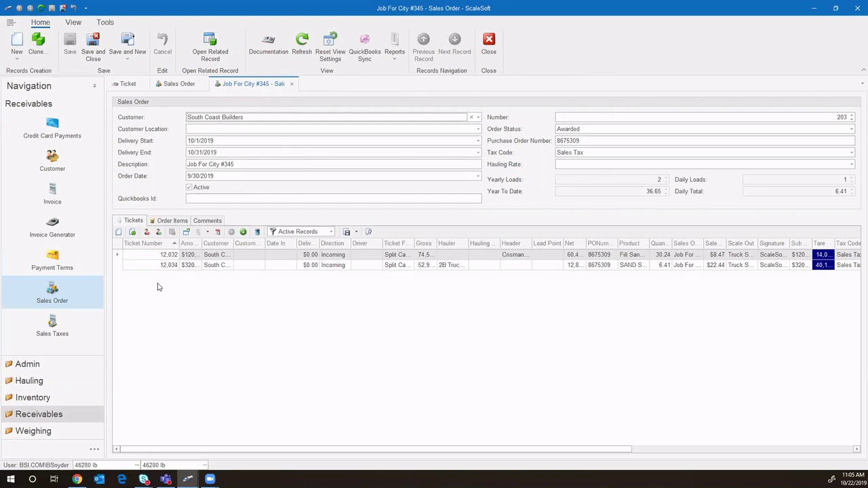
Task: Expand the Admin navigation group
Action: (x=52, y=364)
